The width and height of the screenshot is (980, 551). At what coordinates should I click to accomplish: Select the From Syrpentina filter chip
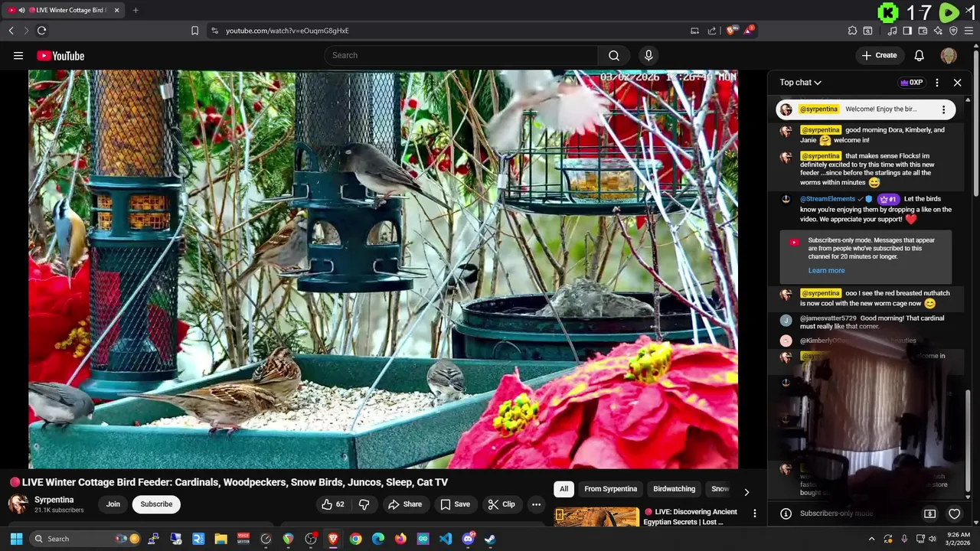tap(610, 489)
